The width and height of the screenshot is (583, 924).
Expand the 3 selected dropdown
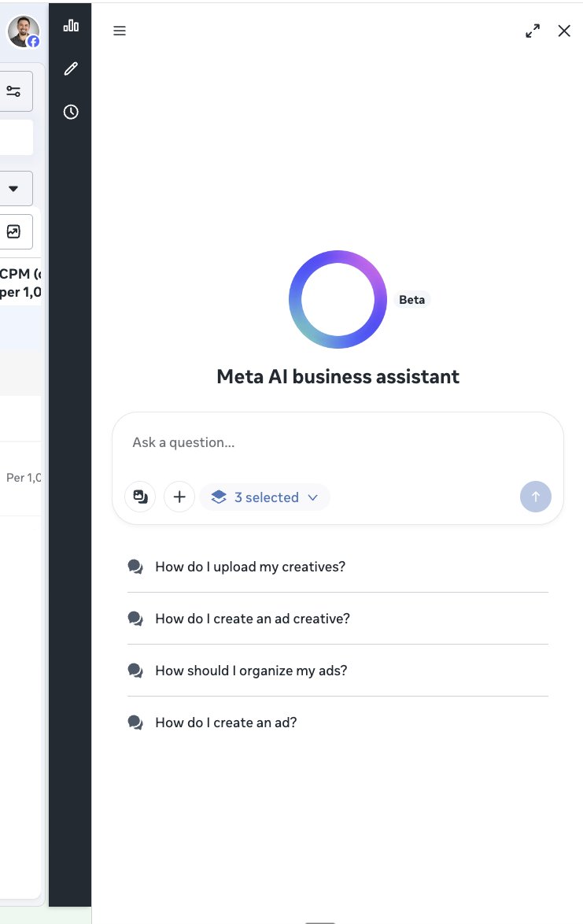(x=265, y=497)
